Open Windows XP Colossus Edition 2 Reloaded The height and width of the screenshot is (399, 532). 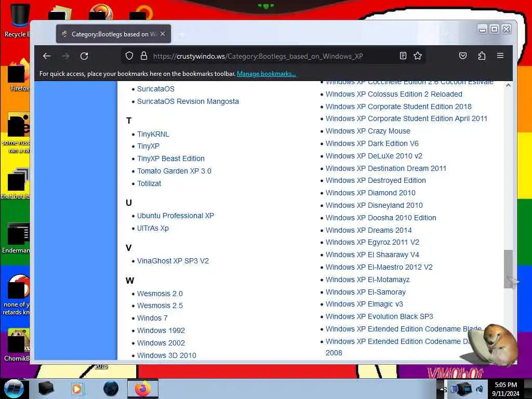click(394, 94)
